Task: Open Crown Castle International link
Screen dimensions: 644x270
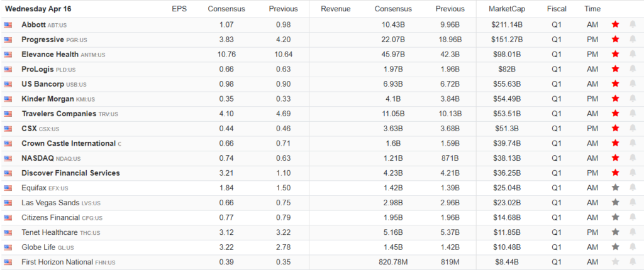Action: click(x=69, y=143)
